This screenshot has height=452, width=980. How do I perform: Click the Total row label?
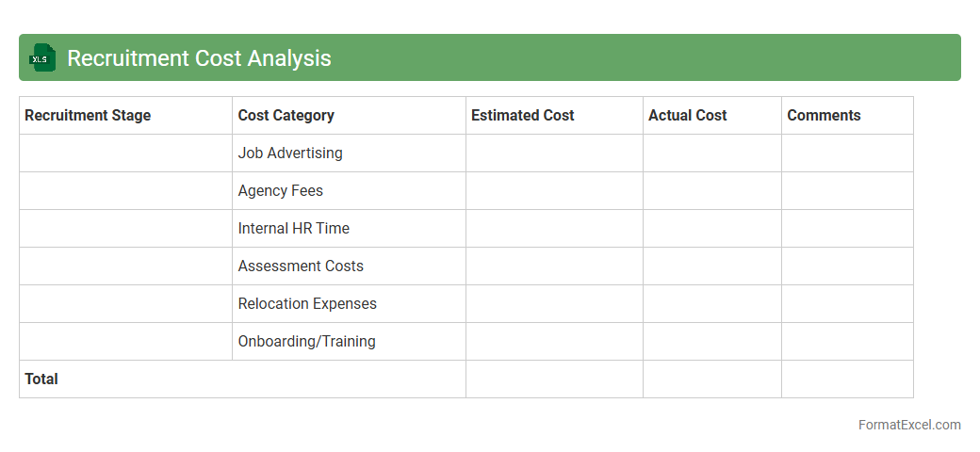pos(41,379)
